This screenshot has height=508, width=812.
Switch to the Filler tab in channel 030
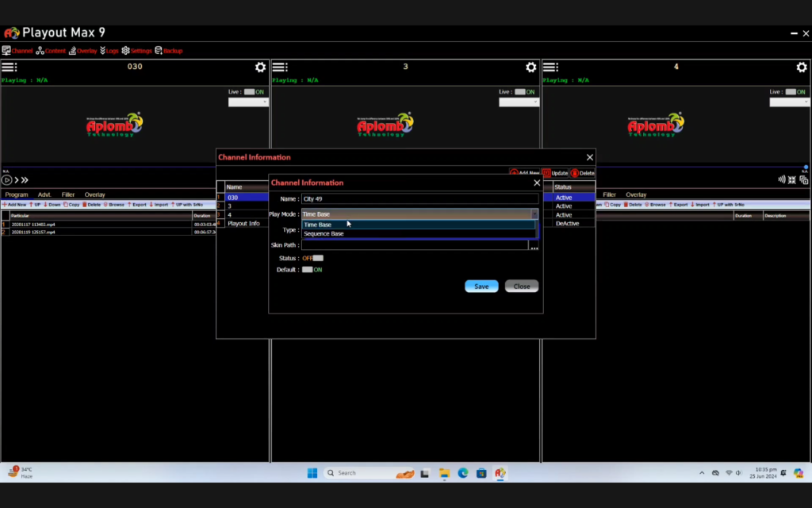68,194
